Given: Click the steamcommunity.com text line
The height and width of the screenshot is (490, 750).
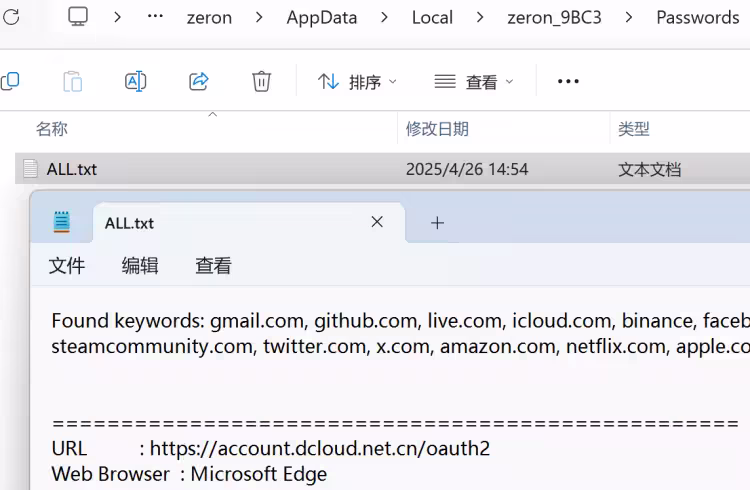Looking at the screenshot, I should [x=400, y=346].
